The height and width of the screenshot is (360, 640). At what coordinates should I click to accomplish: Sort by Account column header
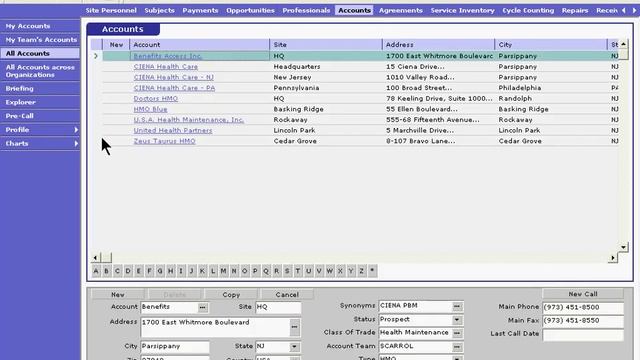point(200,44)
